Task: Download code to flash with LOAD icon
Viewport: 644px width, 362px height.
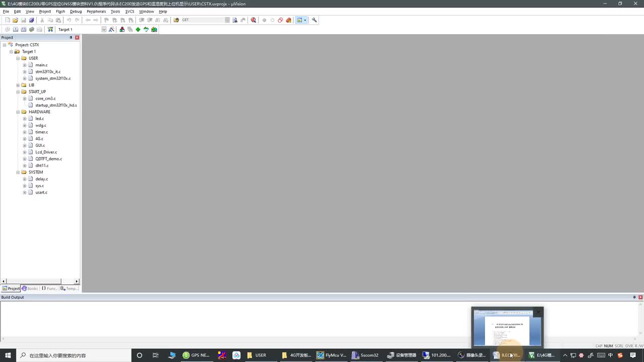Action: [50, 29]
